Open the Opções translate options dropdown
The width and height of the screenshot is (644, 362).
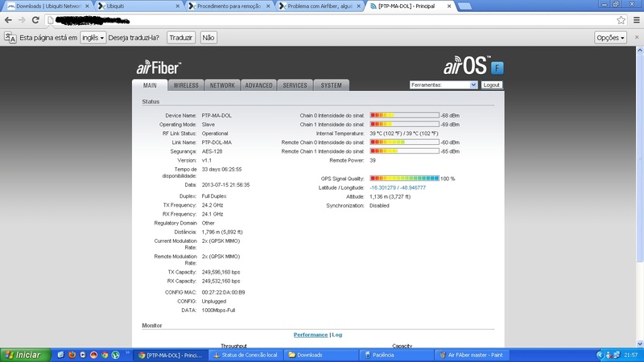click(x=610, y=37)
